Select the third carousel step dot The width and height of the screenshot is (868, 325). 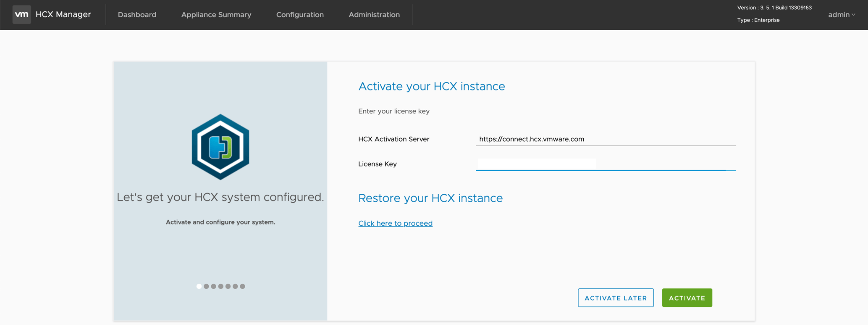(x=213, y=286)
